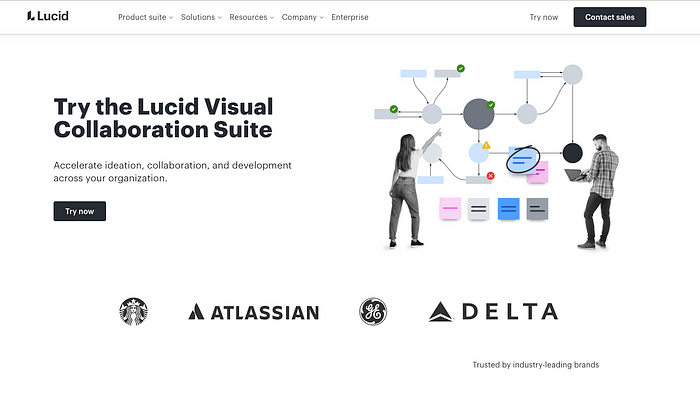Expand the Resources chevron arrow

(272, 18)
